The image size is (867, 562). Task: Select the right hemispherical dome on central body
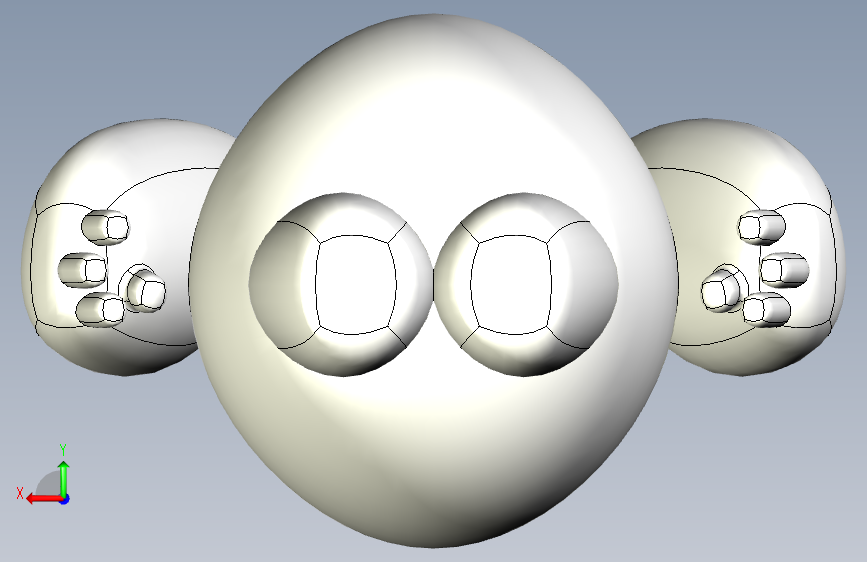(x=526, y=284)
